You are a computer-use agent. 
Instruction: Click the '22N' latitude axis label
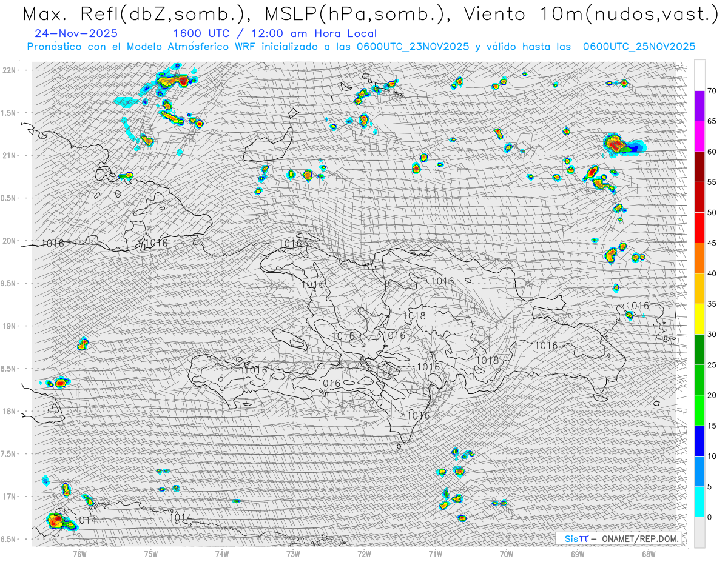(x=10, y=70)
